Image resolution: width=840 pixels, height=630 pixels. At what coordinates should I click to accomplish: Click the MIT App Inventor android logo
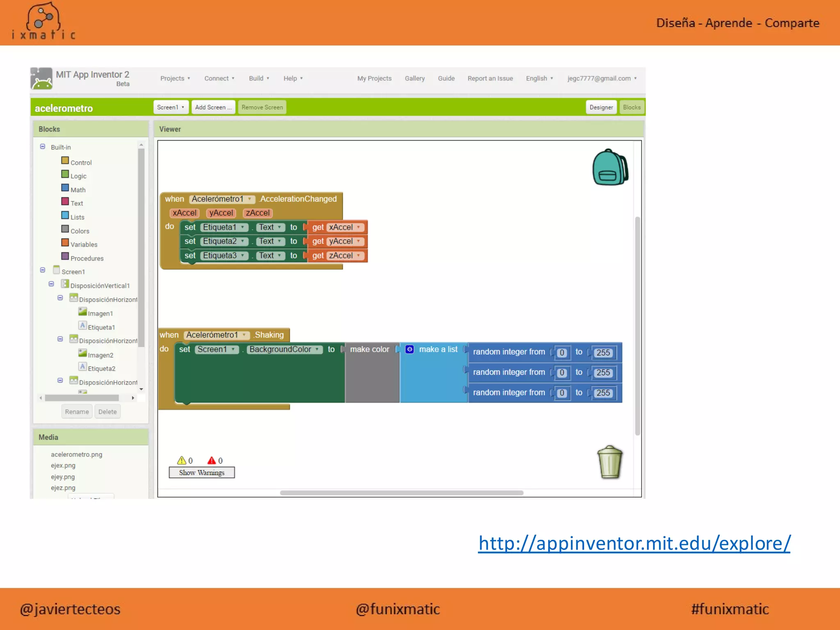pos(41,78)
